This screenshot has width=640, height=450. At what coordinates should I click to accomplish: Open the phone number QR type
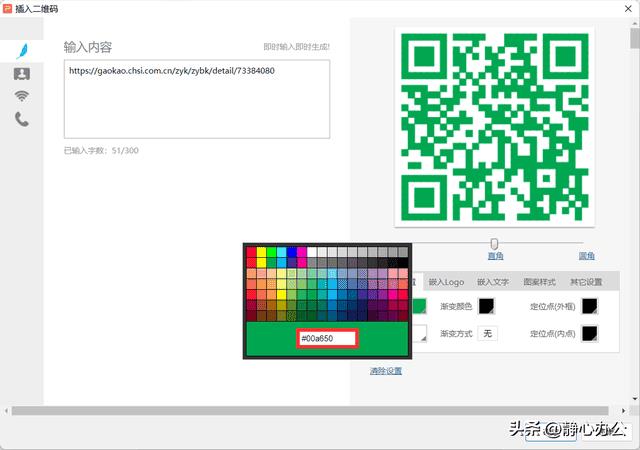tap(22, 119)
